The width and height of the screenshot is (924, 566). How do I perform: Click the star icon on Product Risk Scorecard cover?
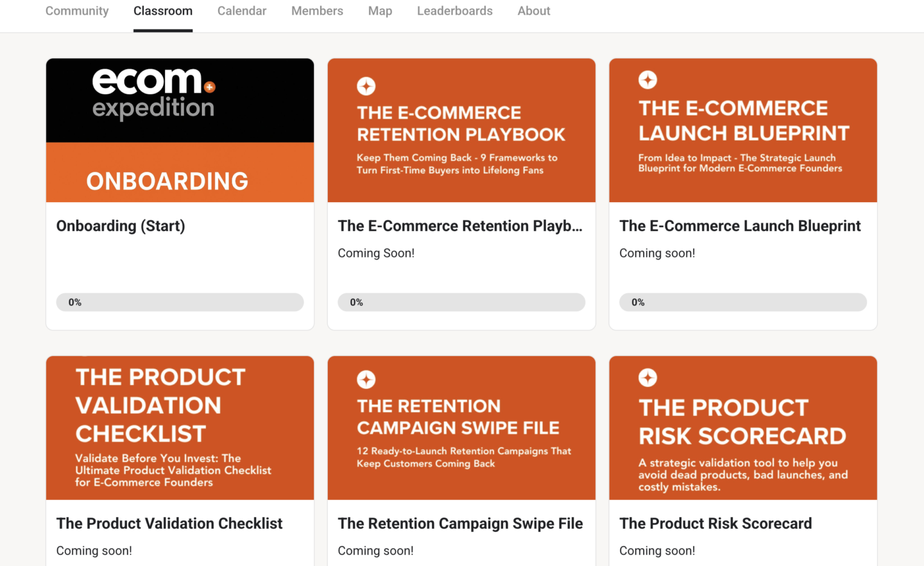647,377
